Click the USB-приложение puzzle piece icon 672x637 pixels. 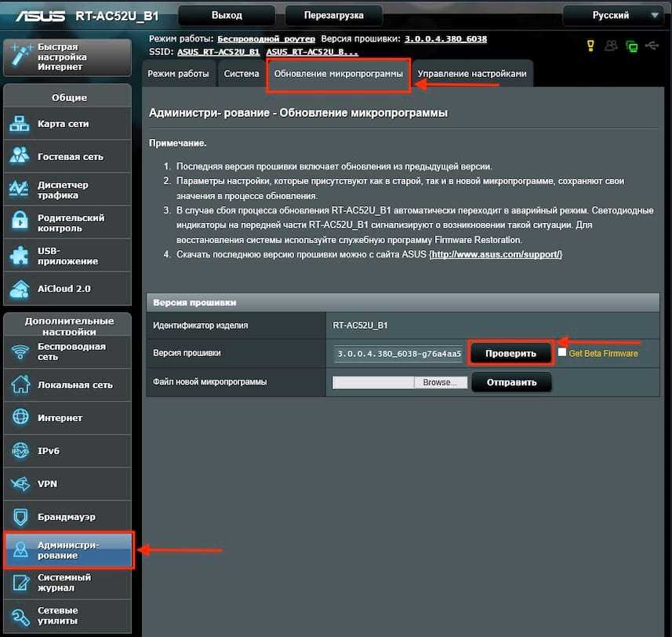(x=20, y=256)
